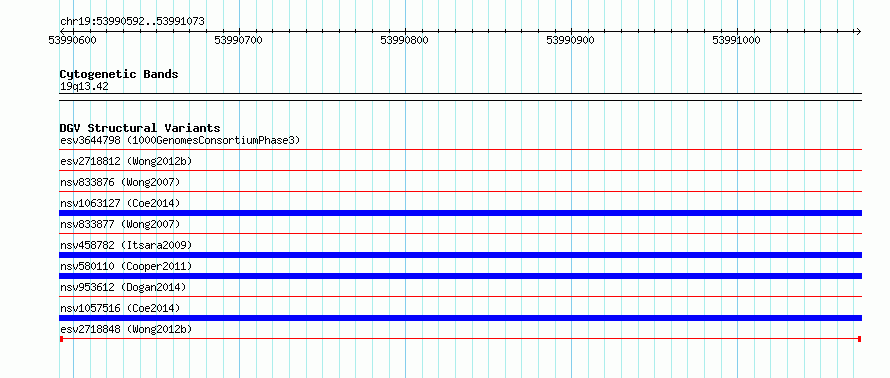890x378 pixels.
Task: Click the chr19:53990592..53991073 region label
Action: (x=132, y=22)
